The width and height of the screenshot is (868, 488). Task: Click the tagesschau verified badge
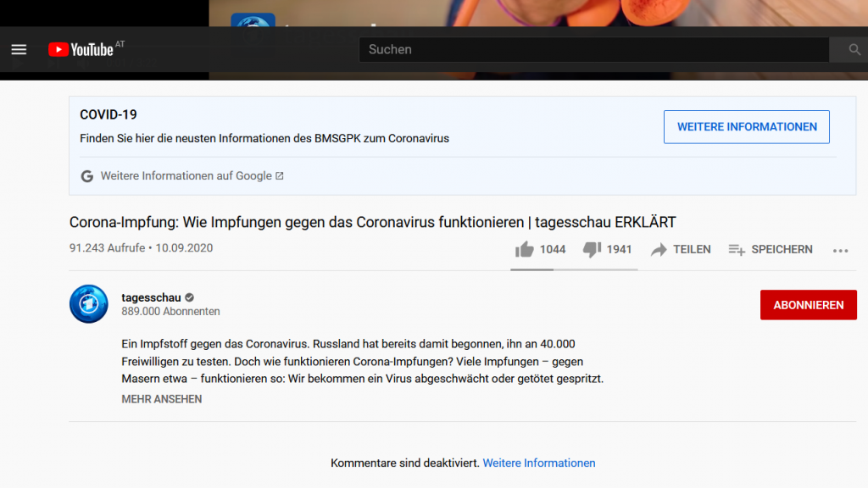point(189,297)
